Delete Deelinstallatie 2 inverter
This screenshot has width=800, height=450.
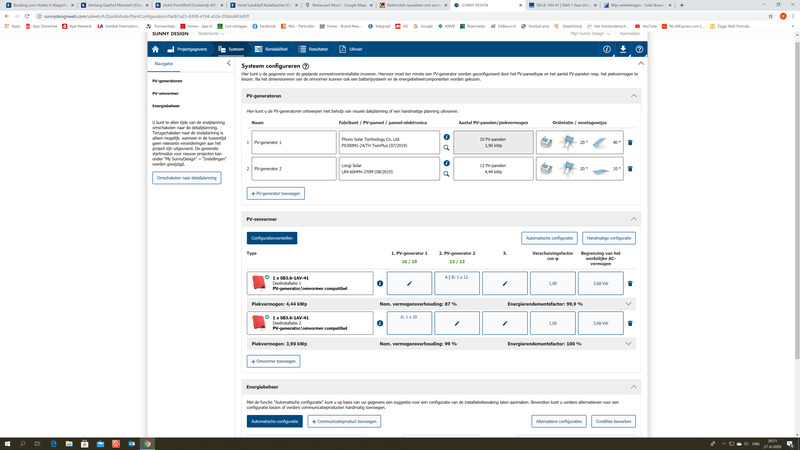point(630,323)
